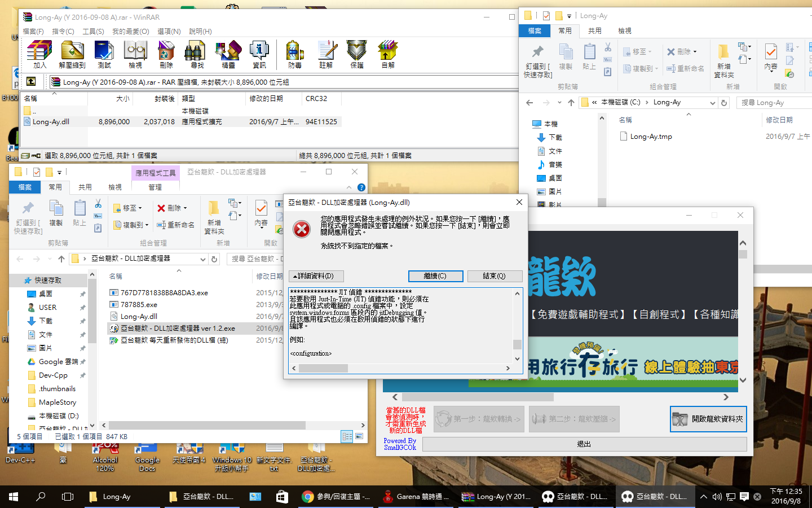Image resolution: width=812 pixels, height=508 pixels.
Task: Open WinRAR 檔案(F) menu
Action: pyautogui.click(x=33, y=32)
